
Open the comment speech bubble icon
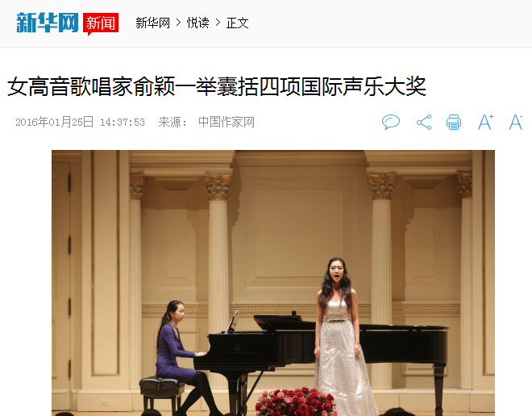click(x=391, y=122)
